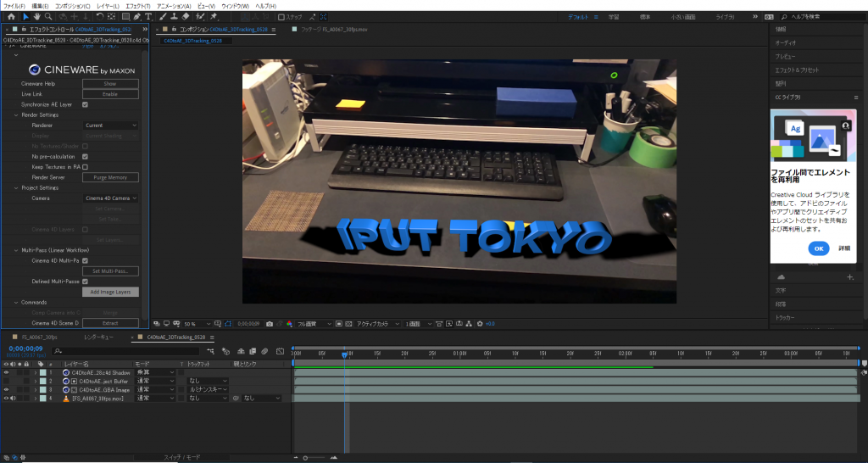Collapse the Render Settings section
The image size is (868, 463).
(x=16, y=114)
